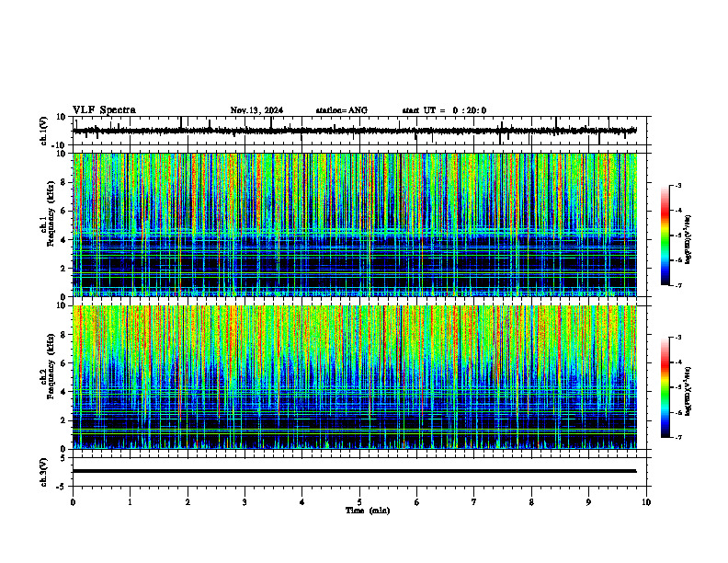
Task: Click the "4" kHz tick on ch.2 frequency axis
Action: click(64, 392)
